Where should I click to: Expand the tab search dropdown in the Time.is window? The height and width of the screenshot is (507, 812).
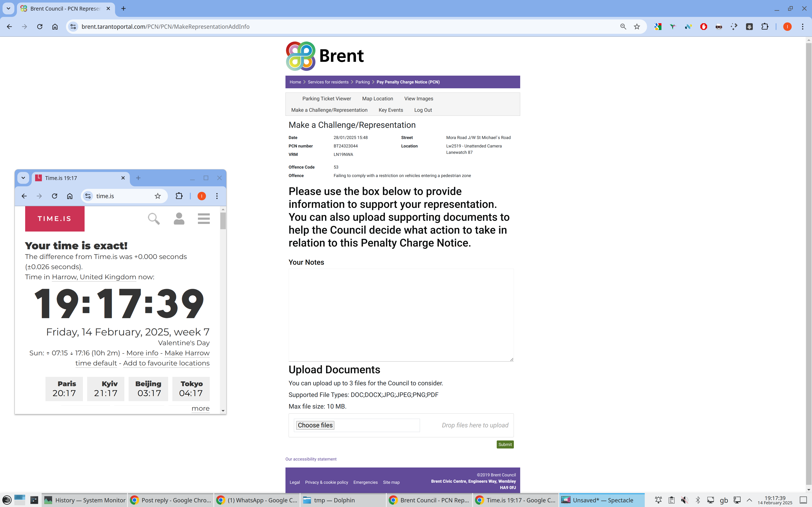[x=23, y=178]
